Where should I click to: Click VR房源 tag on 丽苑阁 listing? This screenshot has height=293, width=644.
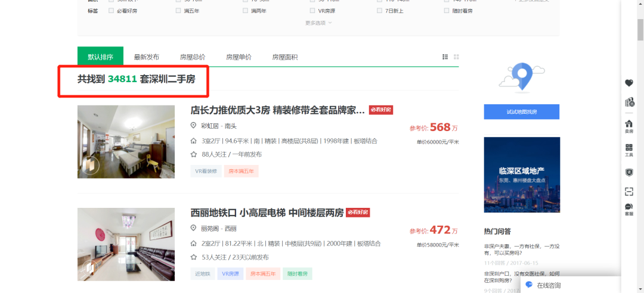click(230, 274)
